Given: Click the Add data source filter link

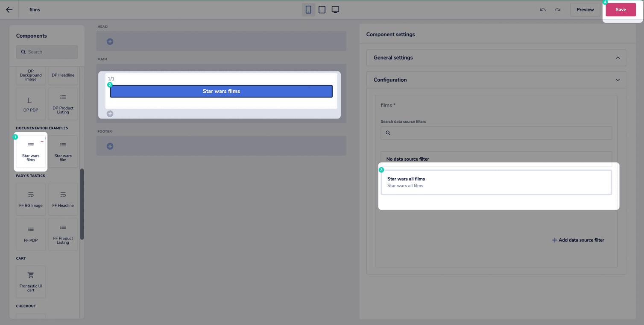Looking at the screenshot, I should (x=578, y=240).
